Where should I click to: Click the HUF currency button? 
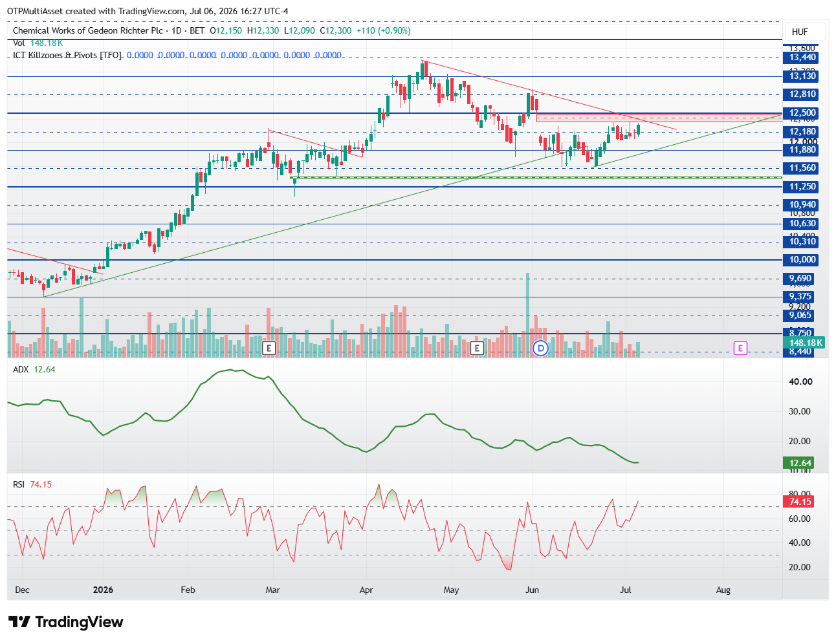pyautogui.click(x=800, y=32)
